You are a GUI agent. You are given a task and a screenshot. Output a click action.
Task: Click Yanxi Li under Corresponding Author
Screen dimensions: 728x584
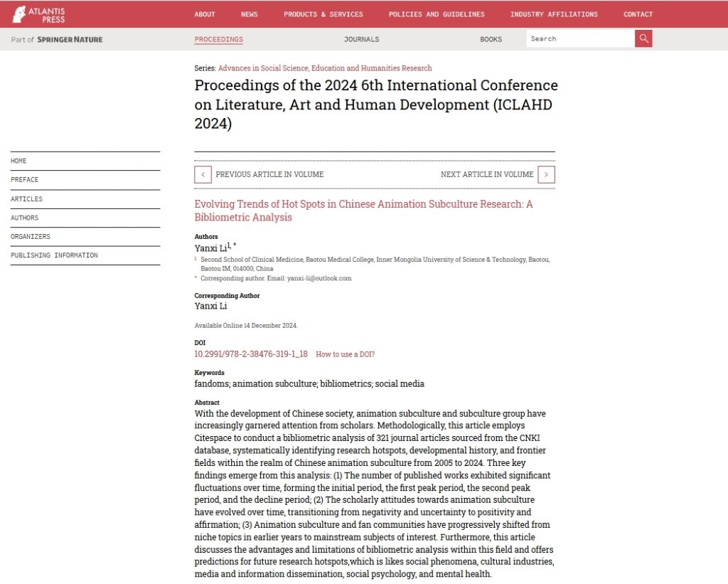point(210,306)
